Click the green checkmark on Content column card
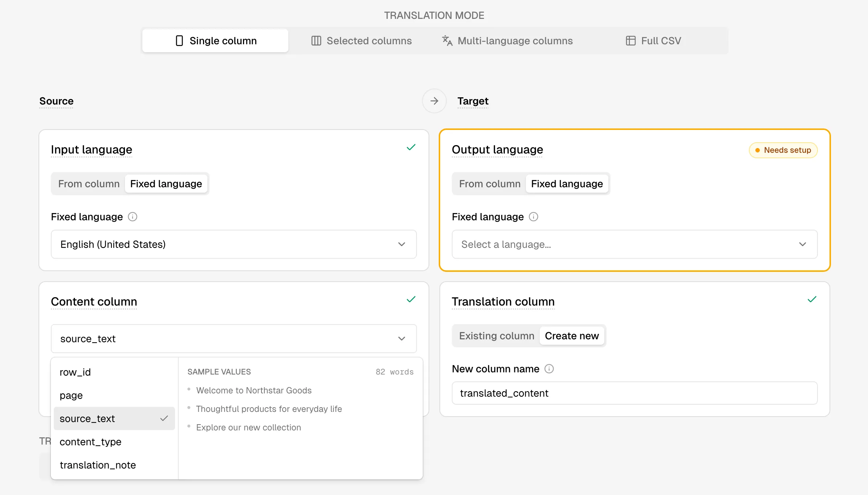 tap(411, 299)
